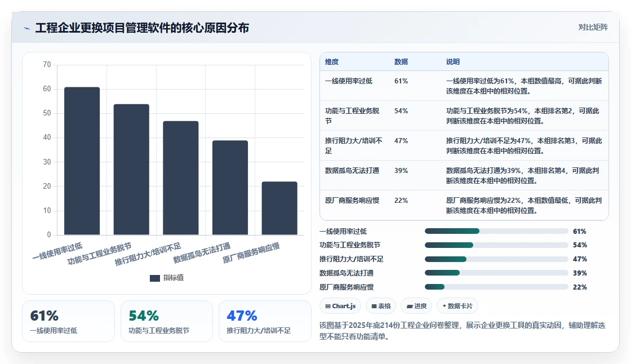The width and height of the screenshot is (631, 364).
Task: Click the y-axis value 70
Action: tap(47, 64)
